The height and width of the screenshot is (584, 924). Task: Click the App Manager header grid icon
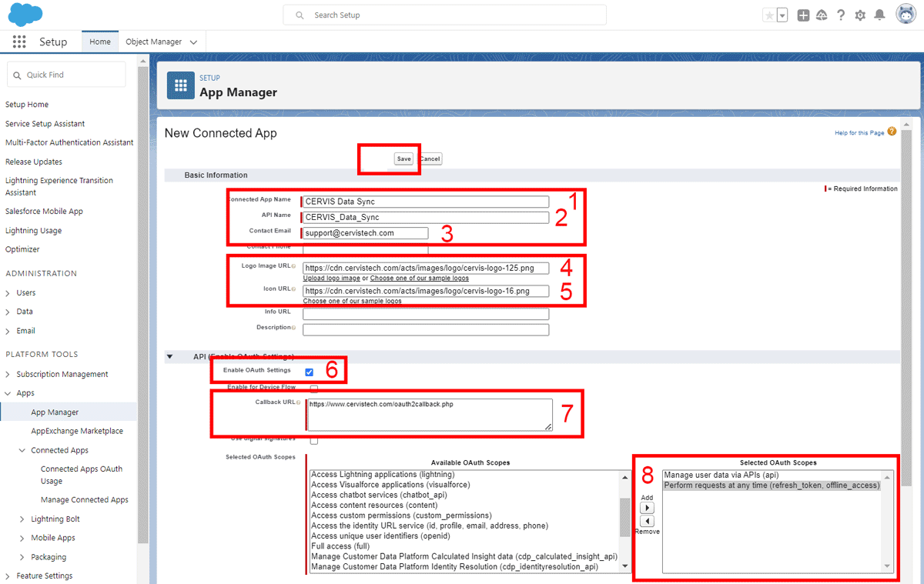pyautogui.click(x=181, y=85)
